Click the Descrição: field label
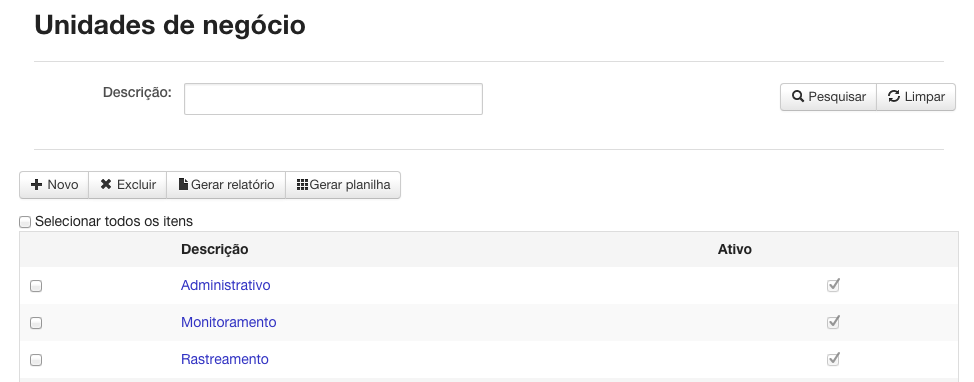This screenshot has height=382, width=974. [x=137, y=93]
